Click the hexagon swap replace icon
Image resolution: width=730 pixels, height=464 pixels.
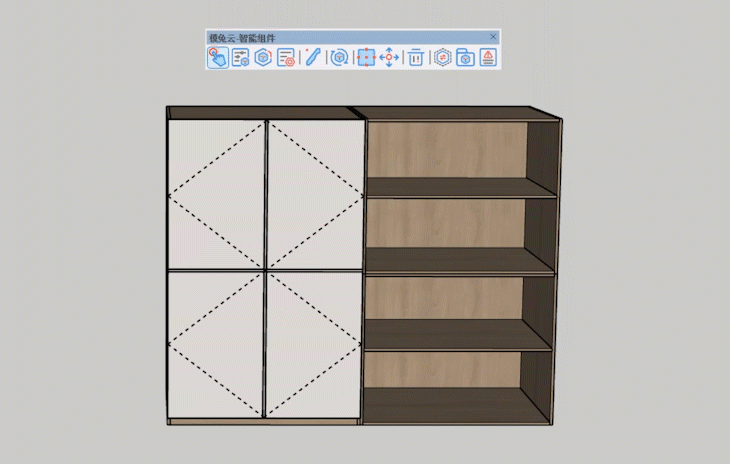(442, 58)
